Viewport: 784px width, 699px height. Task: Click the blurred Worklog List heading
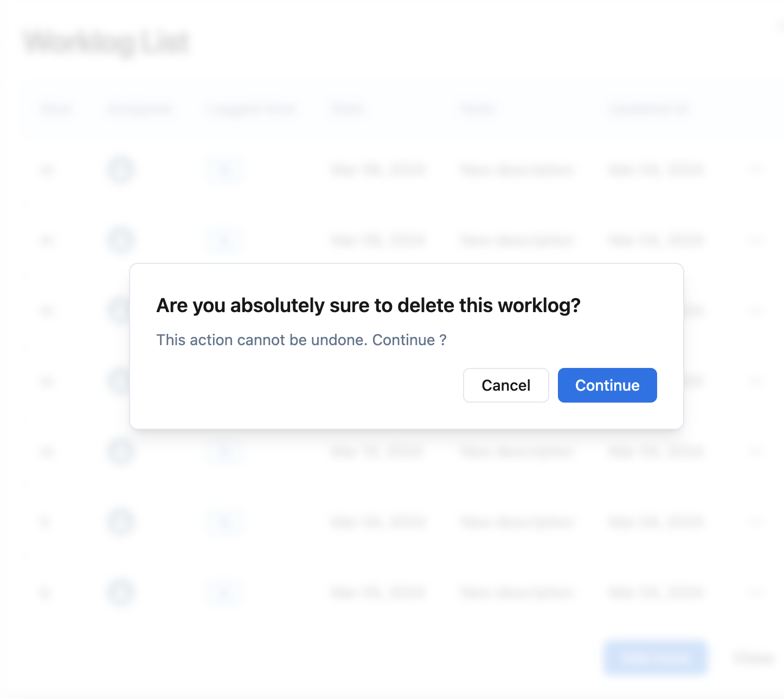point(106,43)
